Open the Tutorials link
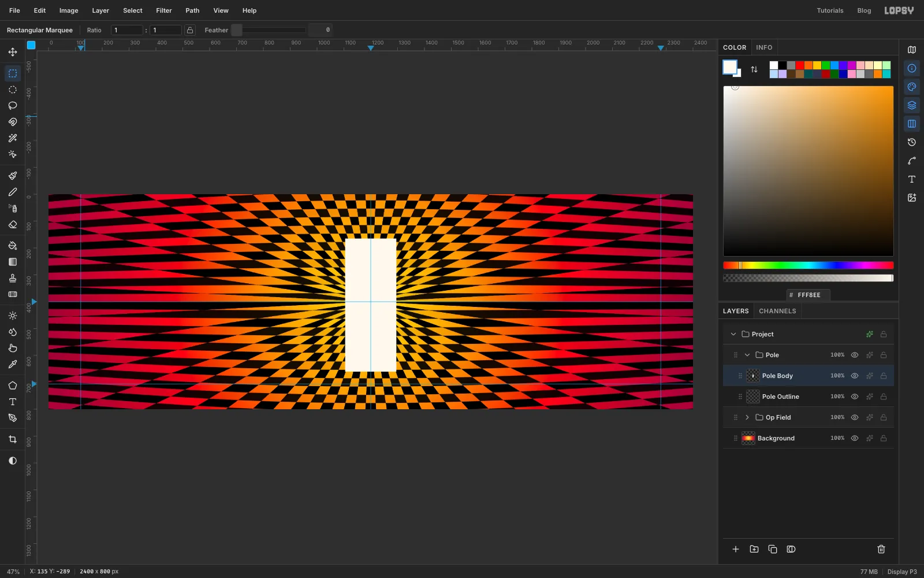The width and height of the screenshot is (924, 578). [x=830, y=10]
